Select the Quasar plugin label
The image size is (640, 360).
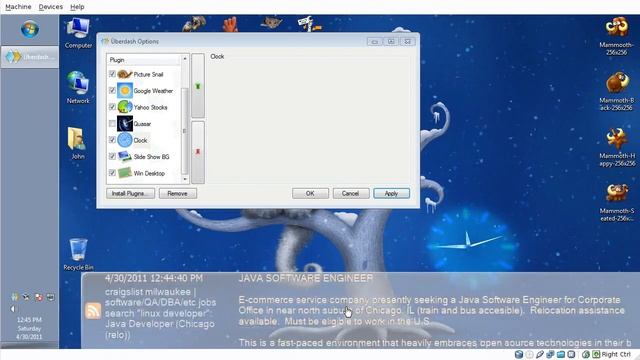tap(142, 124)
